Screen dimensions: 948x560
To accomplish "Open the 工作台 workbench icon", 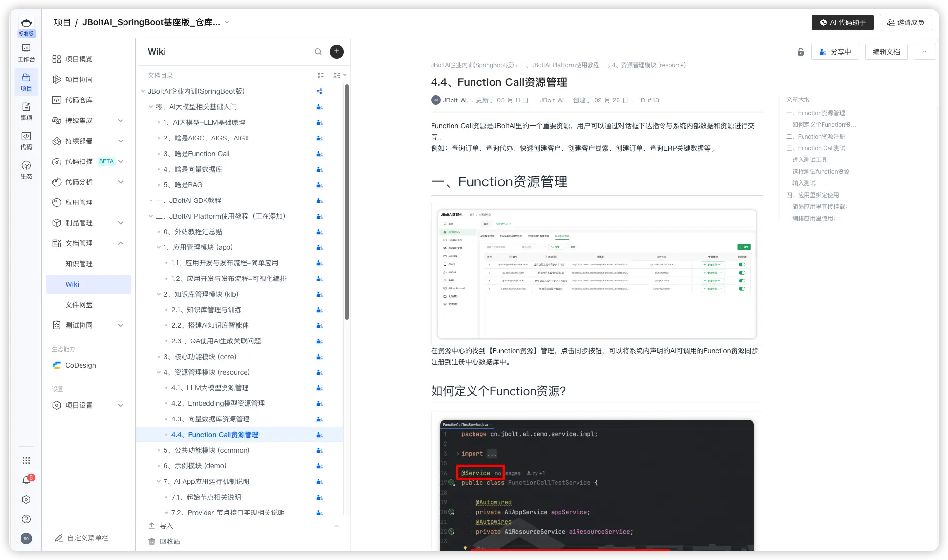I will click(26, 53).
